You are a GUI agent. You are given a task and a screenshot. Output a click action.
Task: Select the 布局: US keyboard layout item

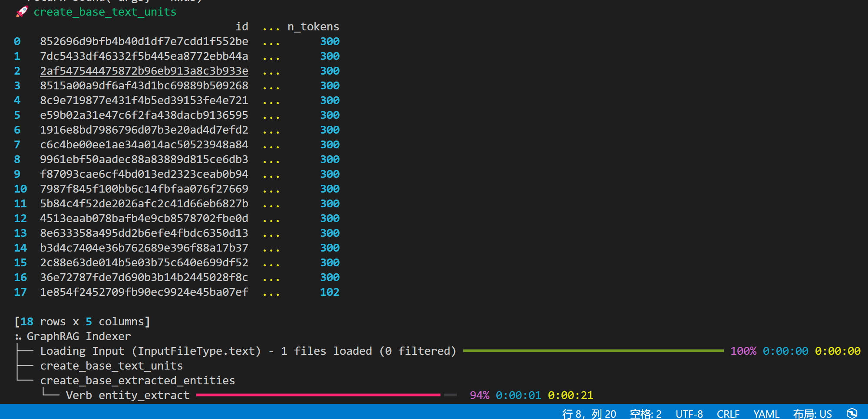[812, 414]
